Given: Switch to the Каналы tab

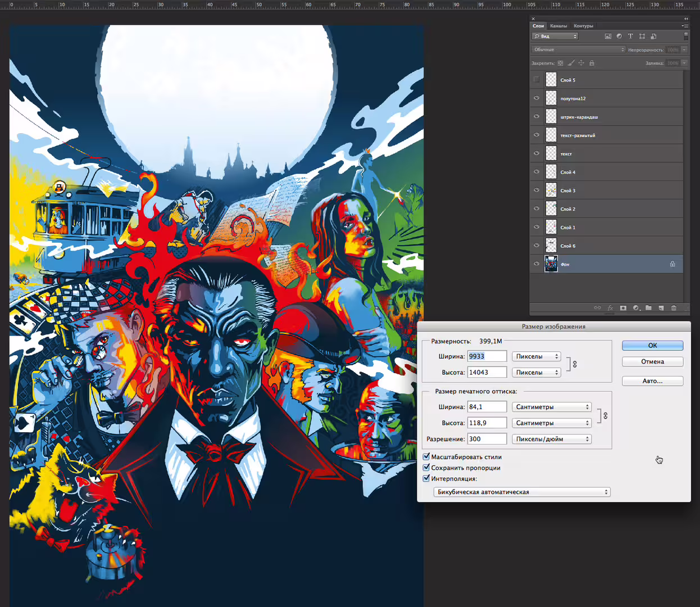Looking at the screenshot, I should pos(558,26).
